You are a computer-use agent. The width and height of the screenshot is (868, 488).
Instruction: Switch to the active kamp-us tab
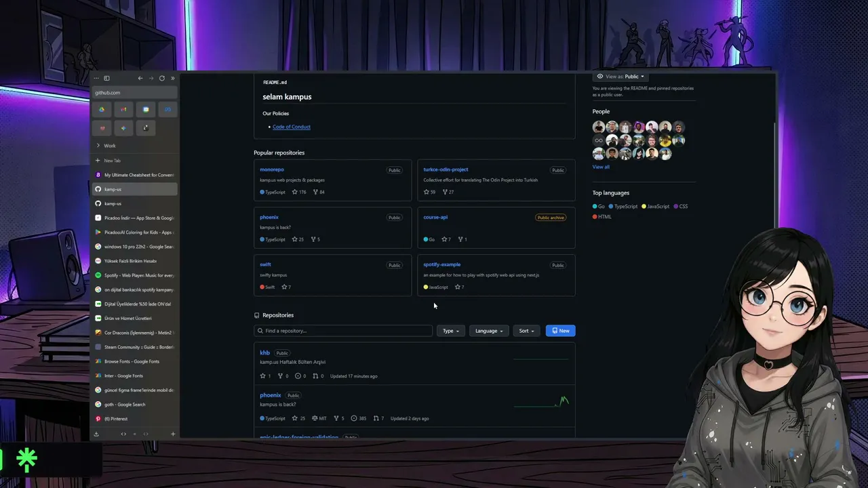tap(134, 189)
